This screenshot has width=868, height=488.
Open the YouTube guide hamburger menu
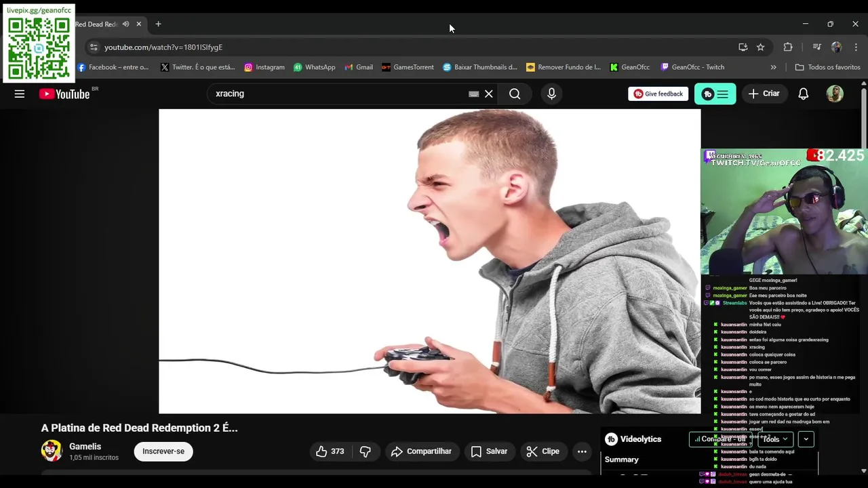point(20,94)
